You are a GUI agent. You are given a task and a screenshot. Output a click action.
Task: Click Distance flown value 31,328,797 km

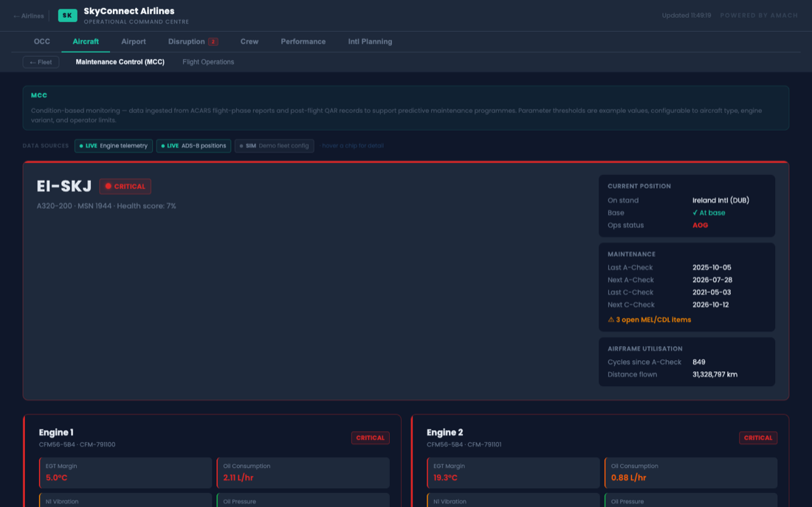pyautogui.click(x=715, y=374)
